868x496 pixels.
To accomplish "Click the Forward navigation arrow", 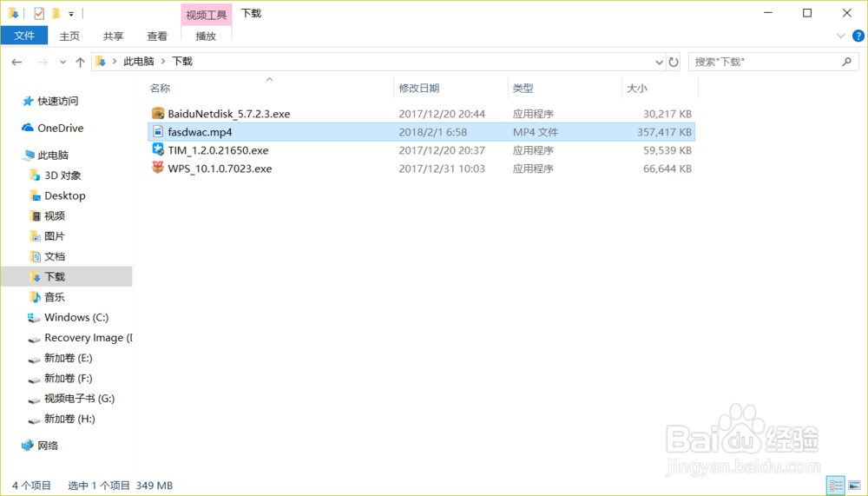I will click(42, 62).
